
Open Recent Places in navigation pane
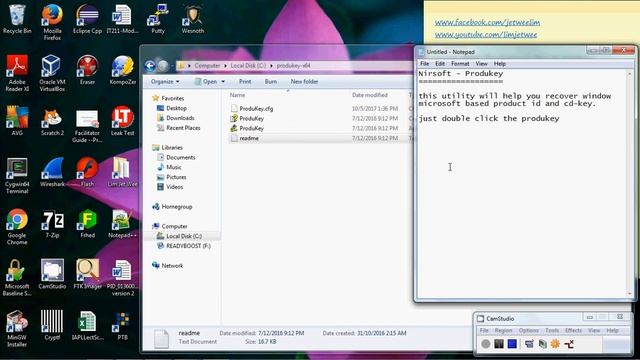[x=183, y=128]
